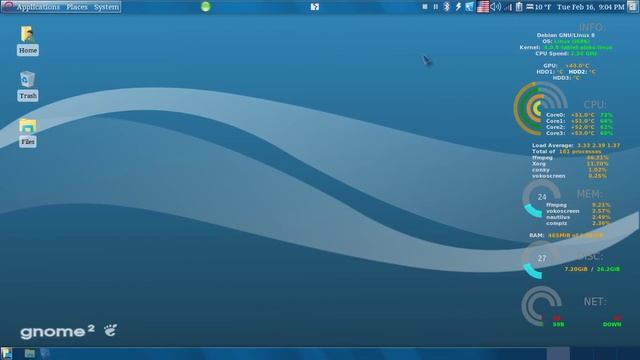Open the clock showing Tue Feb 16
The height and width of the screenshot is (360, 640).
pyautogui.click(x=591, y=7)
